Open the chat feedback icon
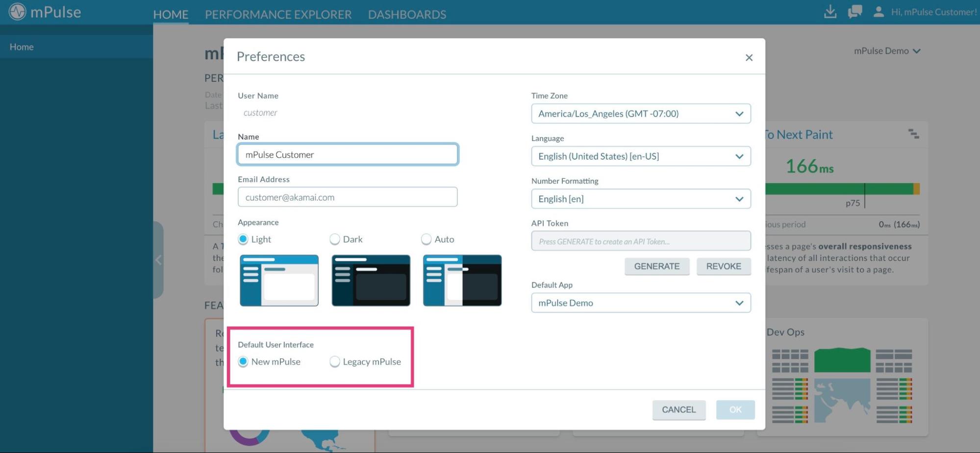980x453 pixels. (x=854, y=12)
